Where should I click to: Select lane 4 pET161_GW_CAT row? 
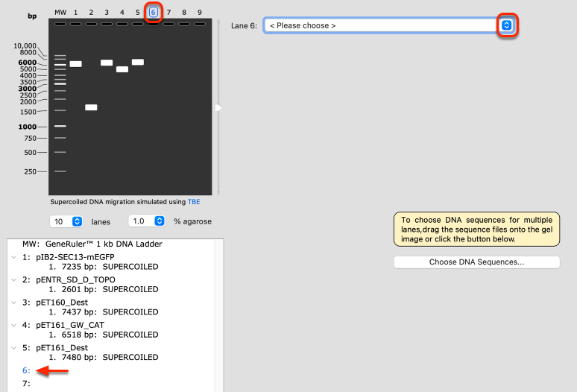[63, 325]
